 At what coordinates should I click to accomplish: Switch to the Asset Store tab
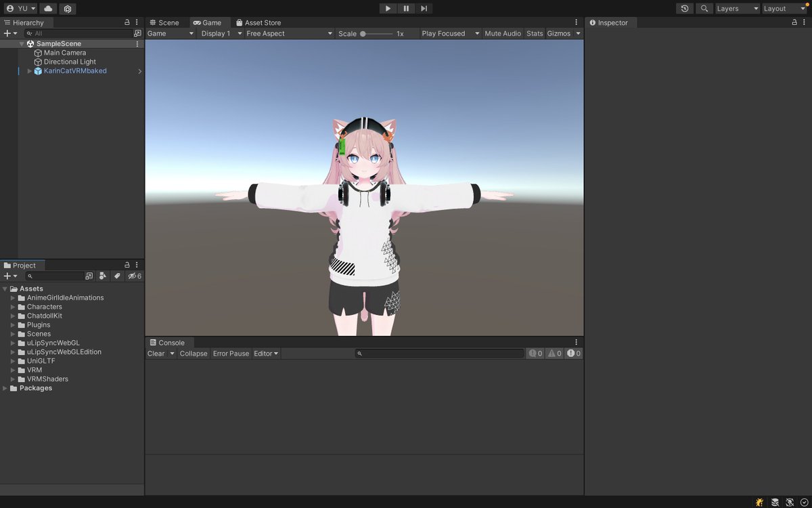pos(258,22)
